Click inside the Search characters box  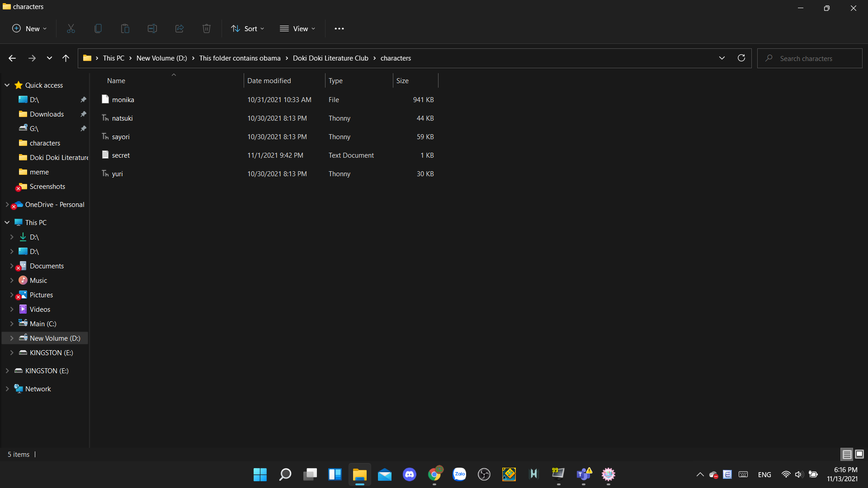point(809,58)
